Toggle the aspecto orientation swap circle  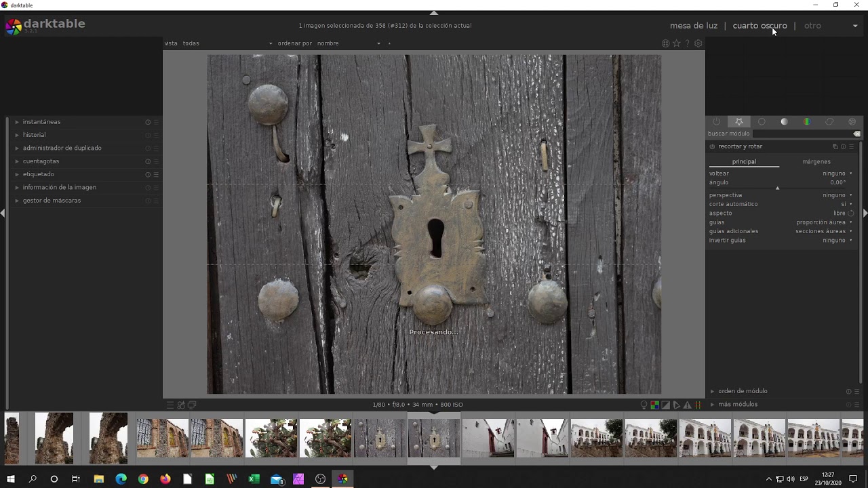tap(851, 213)
